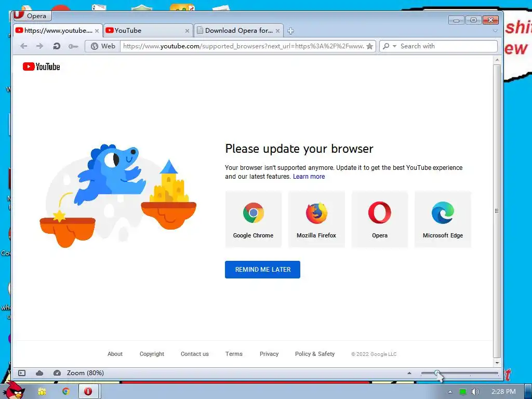Click the green tray icon
This screenshot has height=399, width=532.
click(462, 392)
